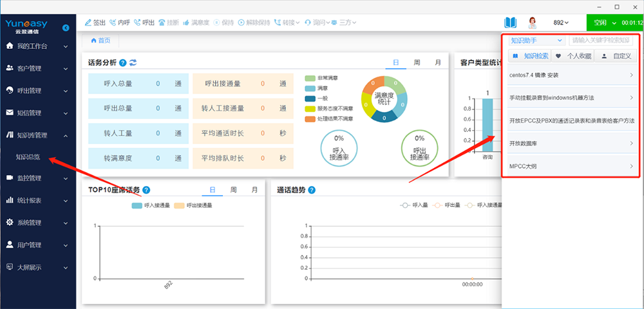Click the 知识检索 button

click(529, 56)
